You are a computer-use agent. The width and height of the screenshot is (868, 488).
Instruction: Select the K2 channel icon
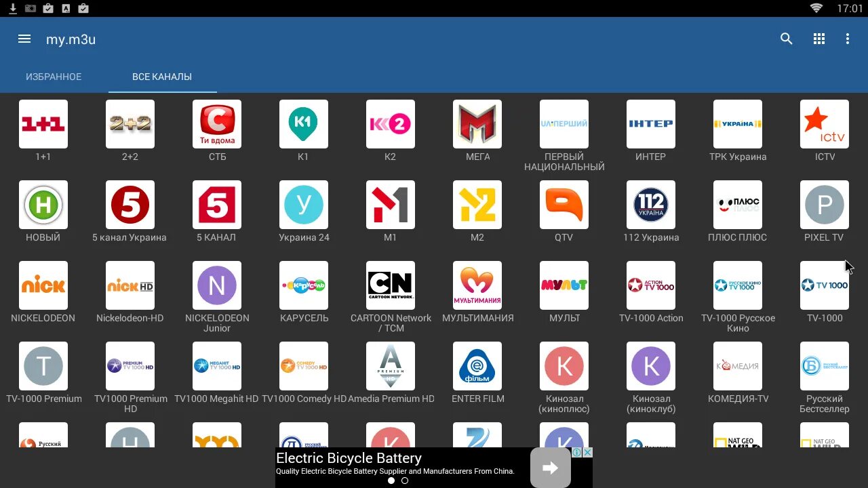391,124
